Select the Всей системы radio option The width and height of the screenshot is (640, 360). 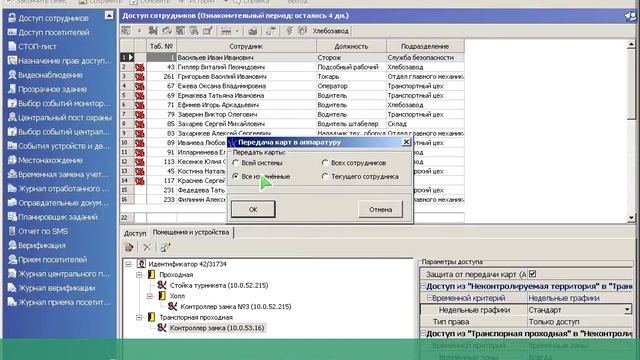click(x=236, y=163)
